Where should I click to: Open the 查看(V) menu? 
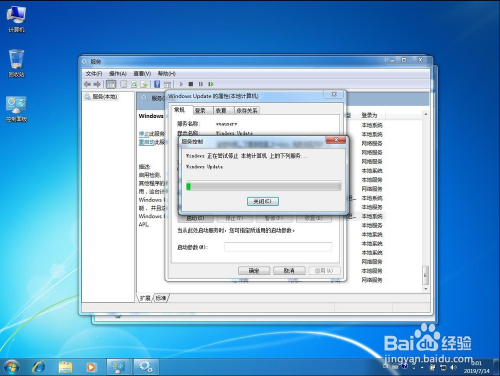coord(142,73)
